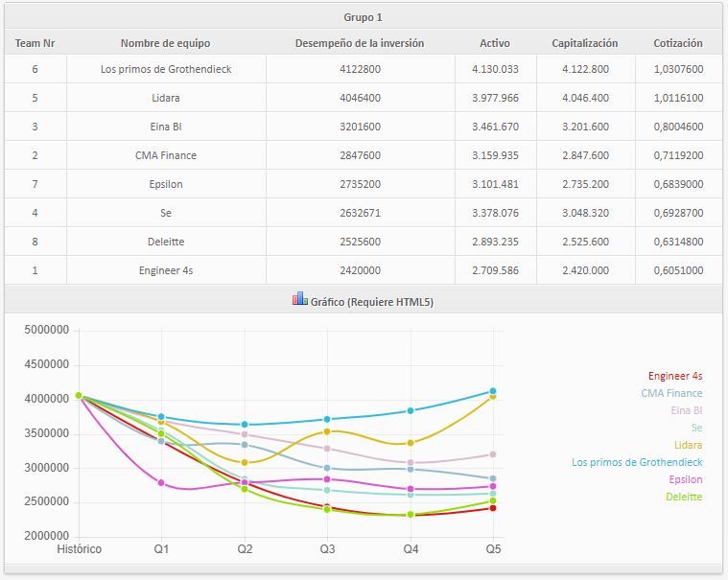Click Cotización value 1,0307600
This screenshot has width=728, height=580.
[x=678, y=69]
